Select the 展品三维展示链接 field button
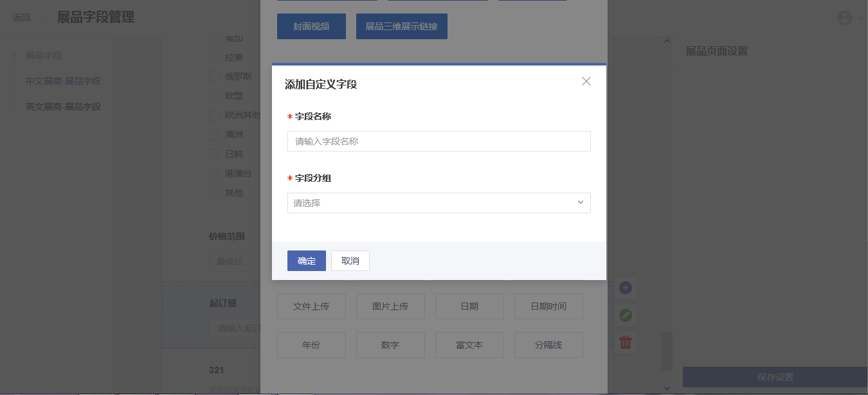 402,26
